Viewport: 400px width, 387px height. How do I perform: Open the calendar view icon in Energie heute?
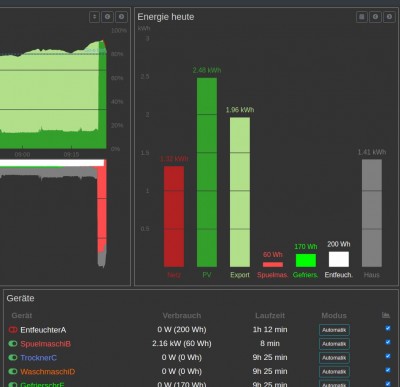pyautogui.click(x=362, y=17)
